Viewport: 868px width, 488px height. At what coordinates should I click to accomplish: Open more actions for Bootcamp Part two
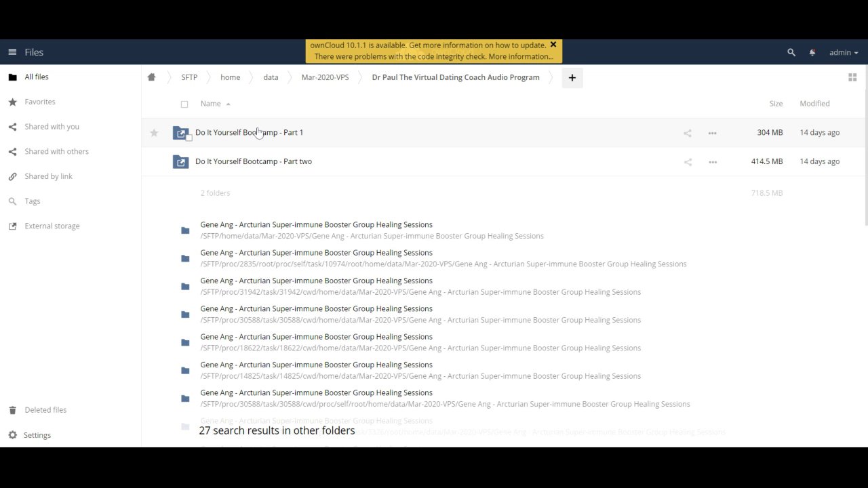click(712, 162)
